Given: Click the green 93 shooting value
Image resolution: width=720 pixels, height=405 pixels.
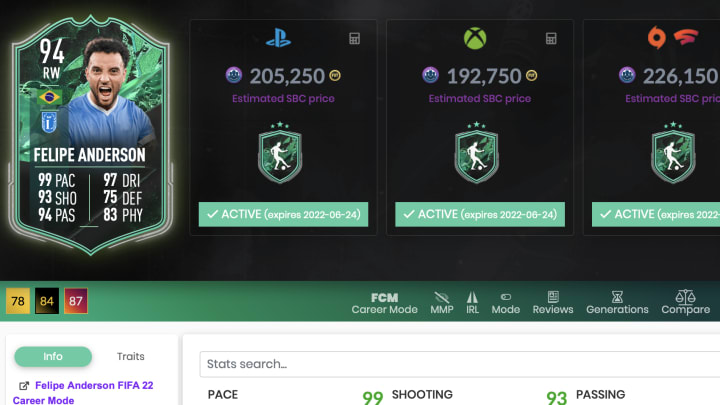Looking at the screenshot, I should pos(557,398).
